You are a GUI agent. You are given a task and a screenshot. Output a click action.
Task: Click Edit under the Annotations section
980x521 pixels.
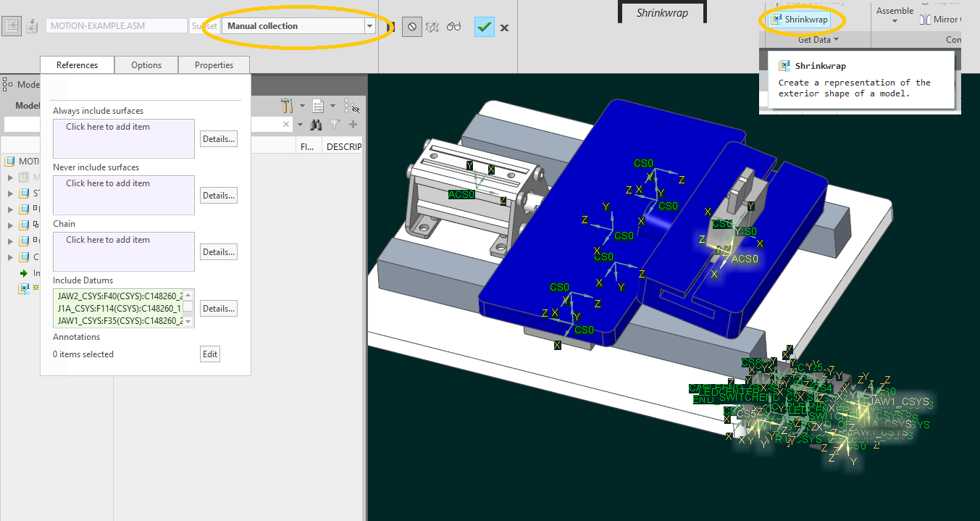(x=209, y=354)
